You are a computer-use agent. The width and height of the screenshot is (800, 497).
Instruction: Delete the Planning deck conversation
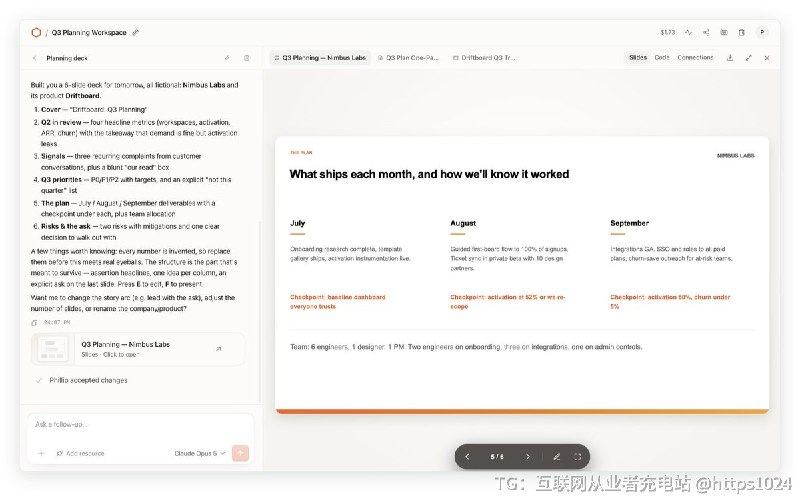pyautogui.click(x=246, y=58)
